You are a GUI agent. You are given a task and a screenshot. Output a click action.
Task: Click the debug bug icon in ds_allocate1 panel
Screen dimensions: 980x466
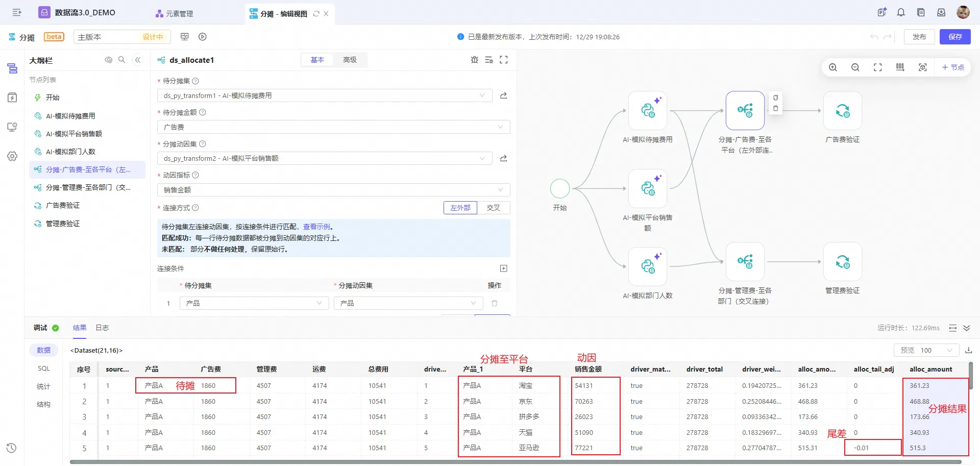click(474, 60)
